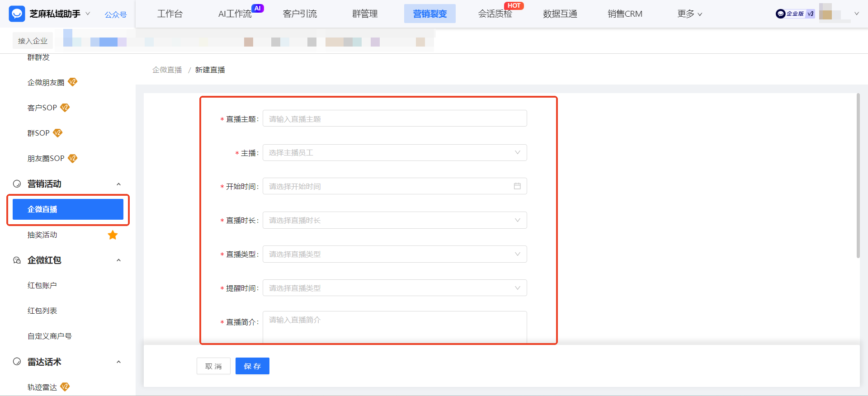Click the 开始时间 date picker field

click(395, 186)
